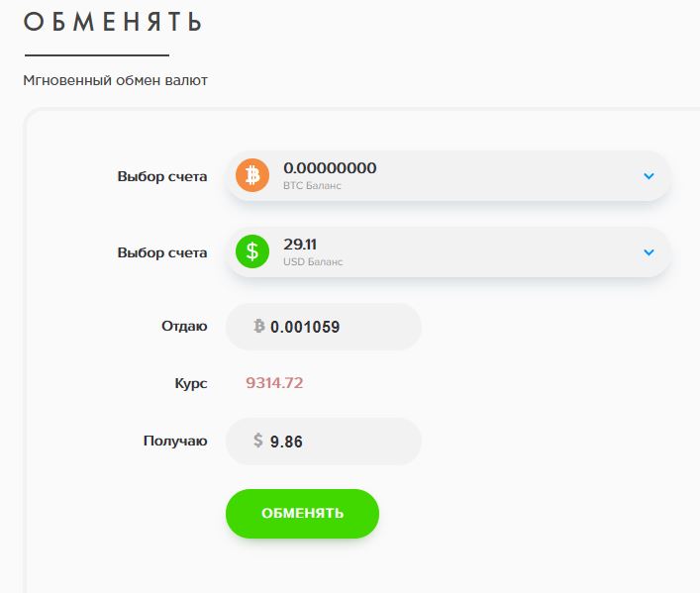This screenshot has width=700, height=593.
Task: Click the Выбор счета label beside the BTC account
Action: click(x=162, y=176)
